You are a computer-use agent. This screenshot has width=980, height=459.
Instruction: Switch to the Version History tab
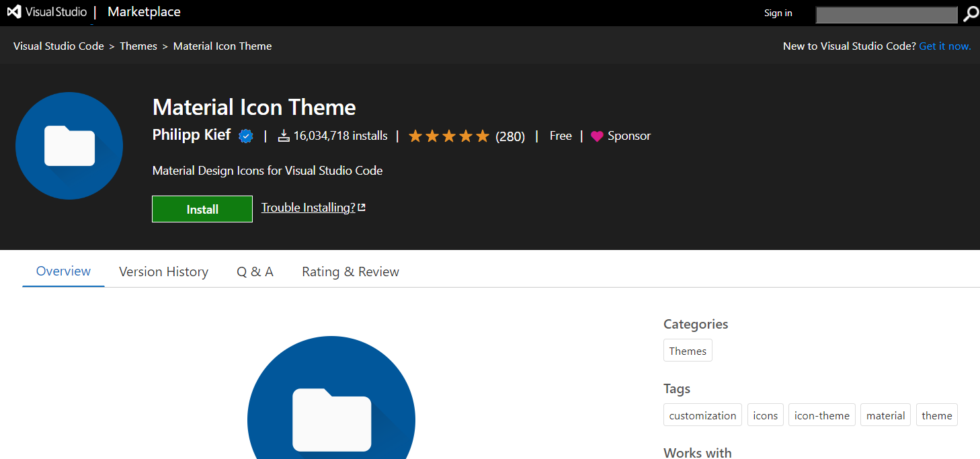click(163, 272)
